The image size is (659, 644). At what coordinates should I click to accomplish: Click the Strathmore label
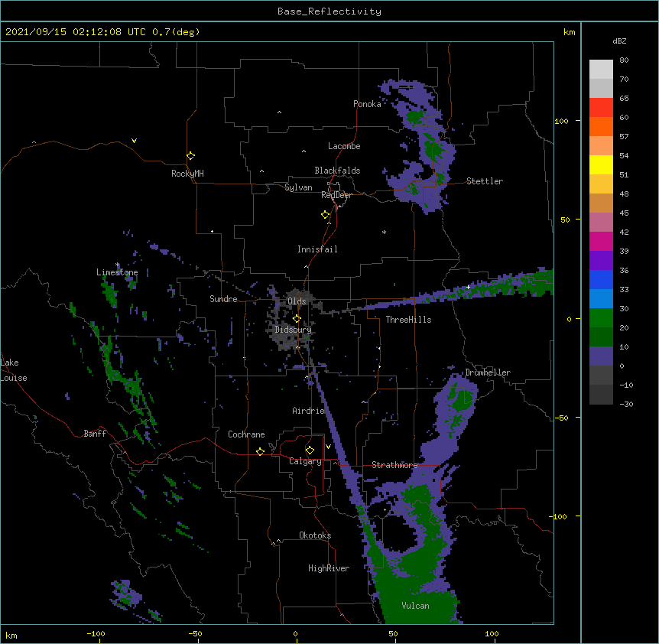click(394, 465)
